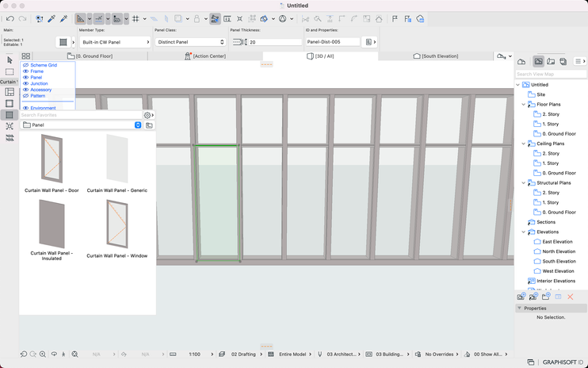
Task: Collapse the Floor Plans tree node
Action: click(x=524, y=105)
